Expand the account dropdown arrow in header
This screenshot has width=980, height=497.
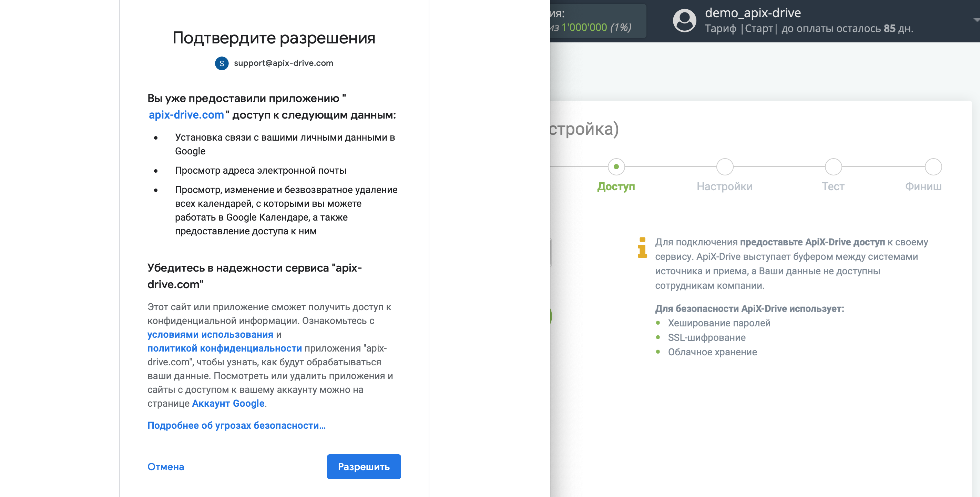pyautogui.click(x=976, y=19)
